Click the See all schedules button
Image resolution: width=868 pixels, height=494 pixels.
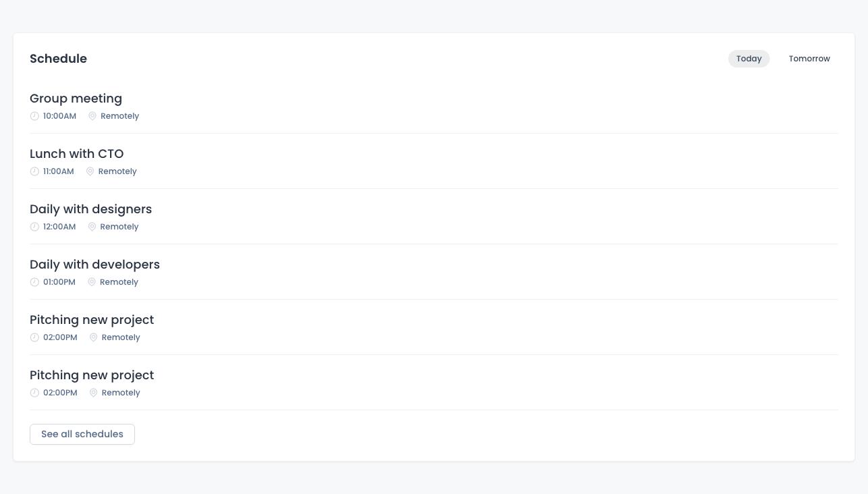point(82,434)
